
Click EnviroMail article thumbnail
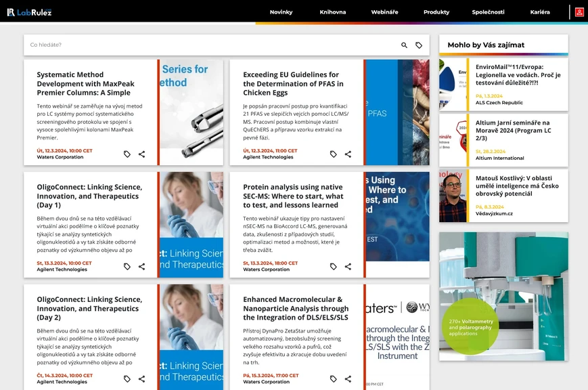pyautogui.click(x=453, y=85)
